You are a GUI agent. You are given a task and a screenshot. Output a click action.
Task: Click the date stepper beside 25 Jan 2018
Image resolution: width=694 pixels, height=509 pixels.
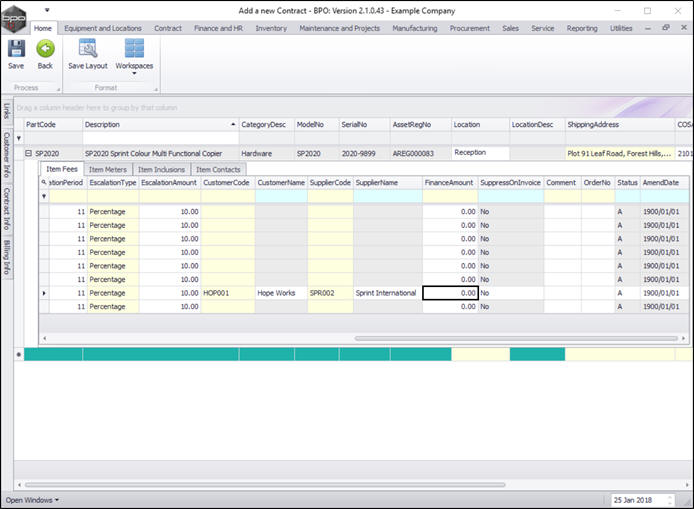tap(670, 500)
